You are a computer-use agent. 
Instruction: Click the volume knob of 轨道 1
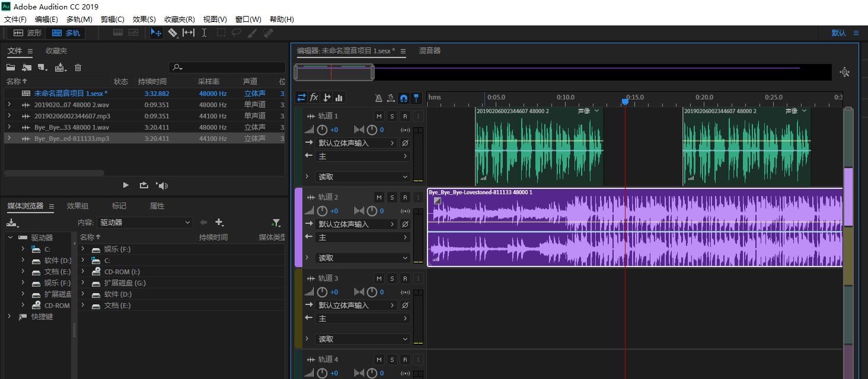pyautogui.click(x=322, y=130)
